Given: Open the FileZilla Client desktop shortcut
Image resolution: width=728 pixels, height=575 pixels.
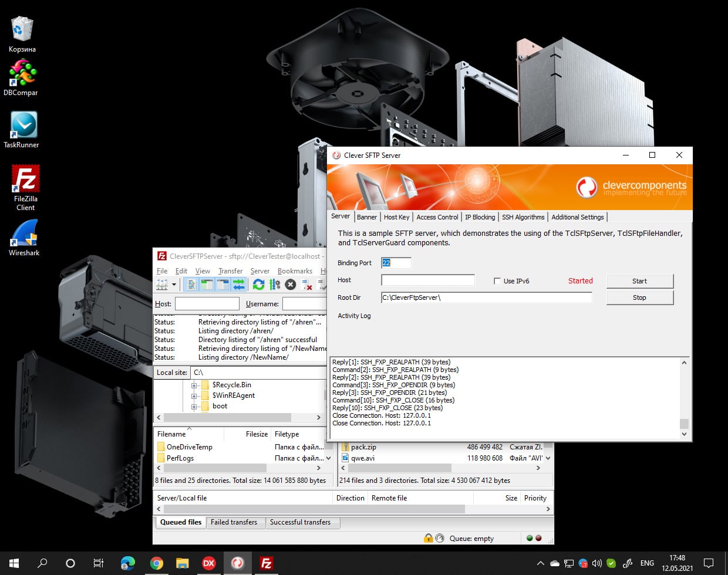Looking at the screenshot, I should tap(25, 188).
